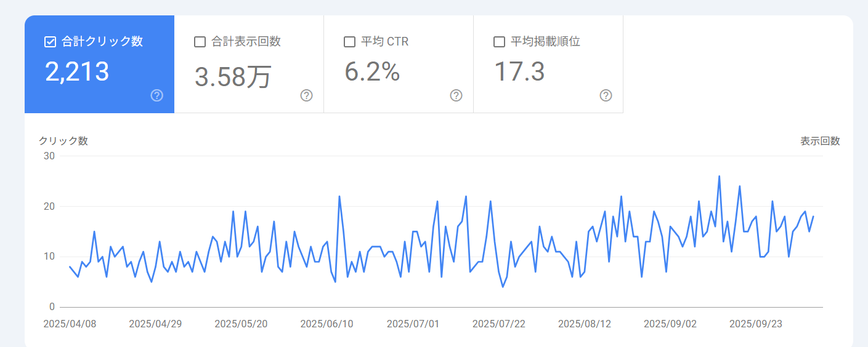Click the 17.3 average position value
This screenshot has height=347, width=868.
tap(519, 72)
